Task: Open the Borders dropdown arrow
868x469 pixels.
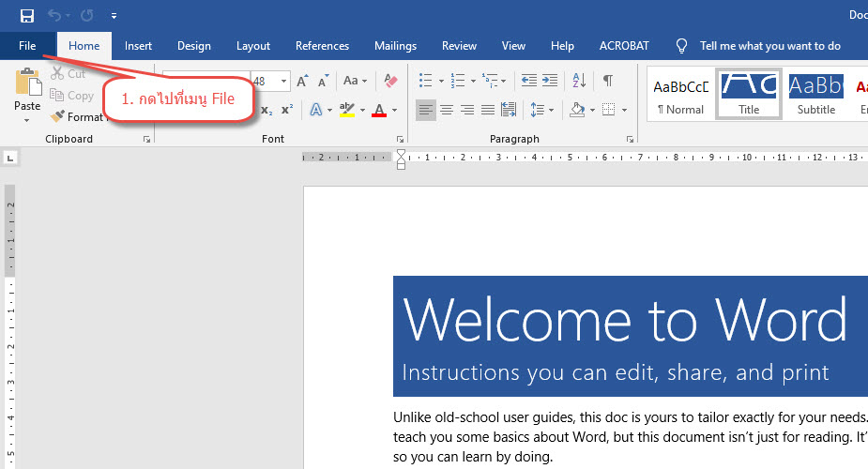Action: (624, 110)
